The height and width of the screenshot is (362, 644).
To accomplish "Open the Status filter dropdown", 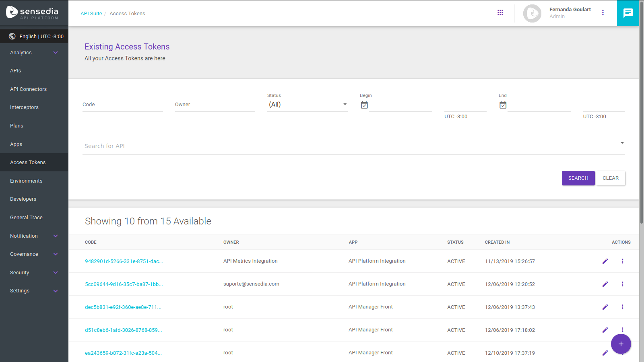I will pyautogui.click(x=307, y=105).
